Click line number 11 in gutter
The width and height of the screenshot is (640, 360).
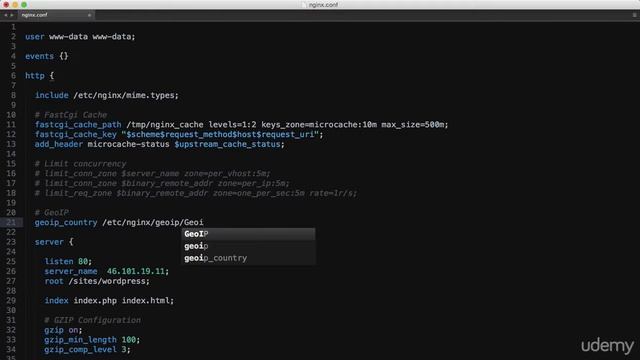[x=11, y=124]
